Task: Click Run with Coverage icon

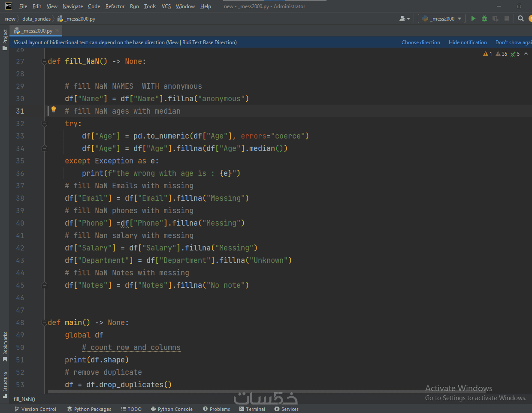Action: click(x=496, y=18)
